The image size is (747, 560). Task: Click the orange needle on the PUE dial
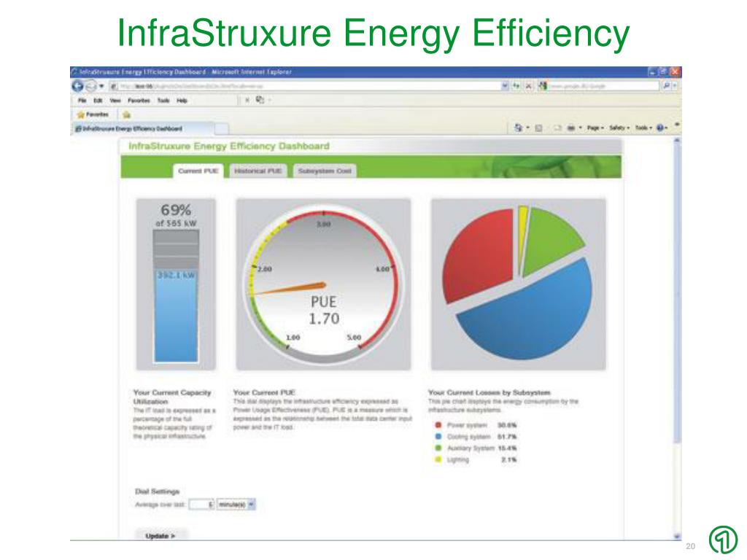click(x=289, y=289)
